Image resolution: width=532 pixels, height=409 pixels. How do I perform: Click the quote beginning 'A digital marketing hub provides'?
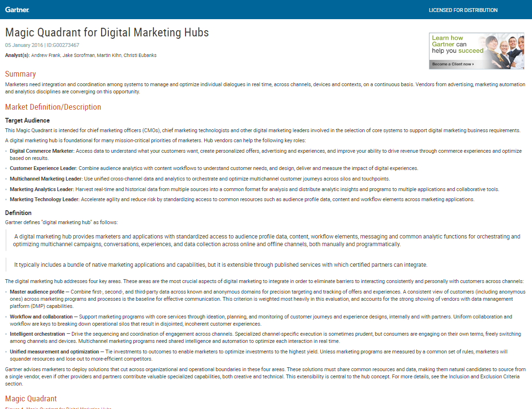[x=266, y=240]
